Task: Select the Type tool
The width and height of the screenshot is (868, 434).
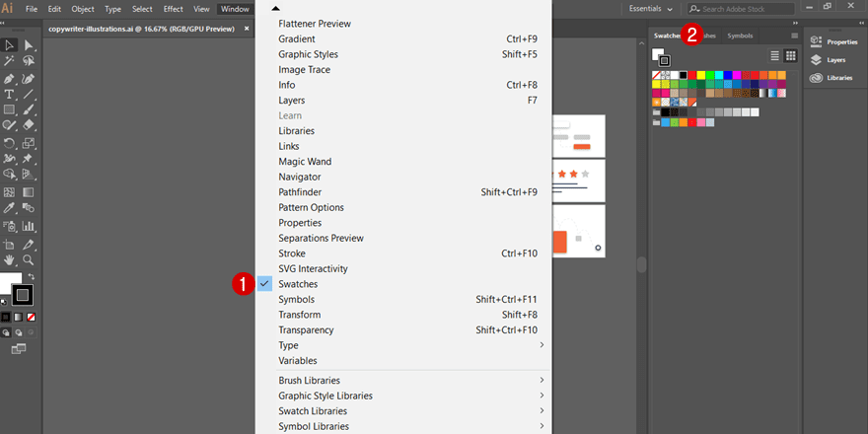Action: 9,94
